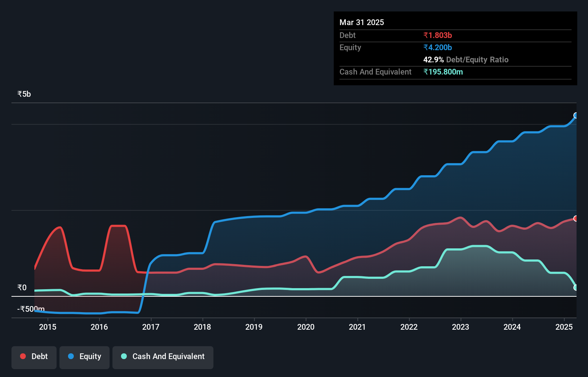Click the ₹4.200b Equity value

click(x=438, y=47)
